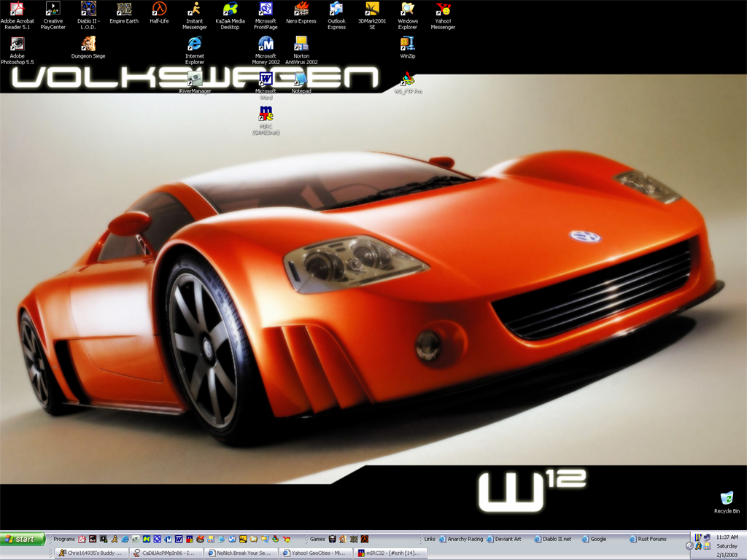747x560 pixels.
Task: Select Dungeon Siege desktop shortcut
Action: (x=88, y=47)
